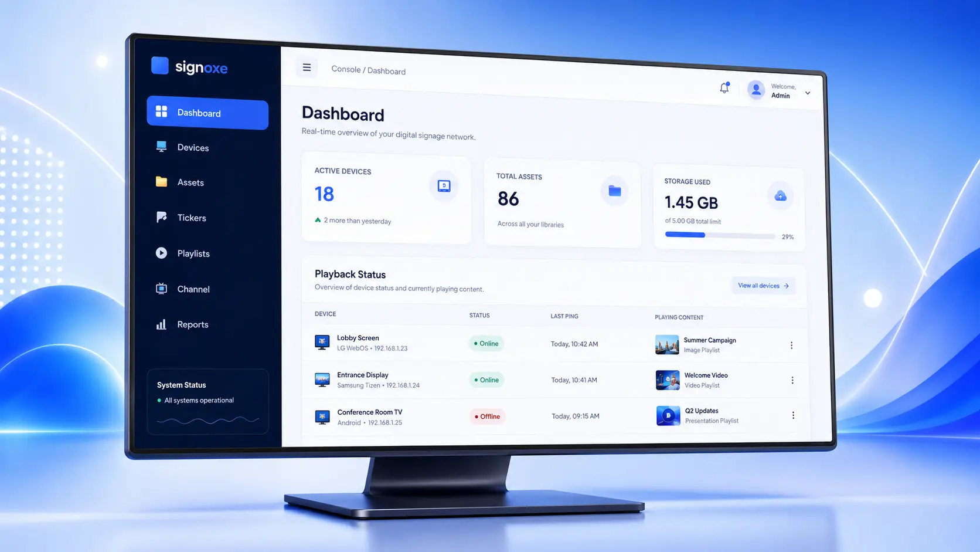Click the DEVICE column header

[x=325, y=314]
